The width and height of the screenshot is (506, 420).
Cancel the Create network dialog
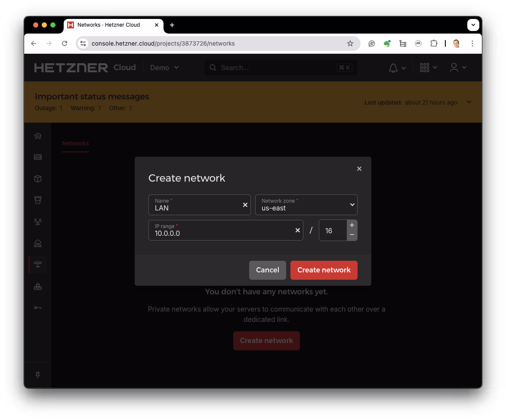[x=268, y=270]
